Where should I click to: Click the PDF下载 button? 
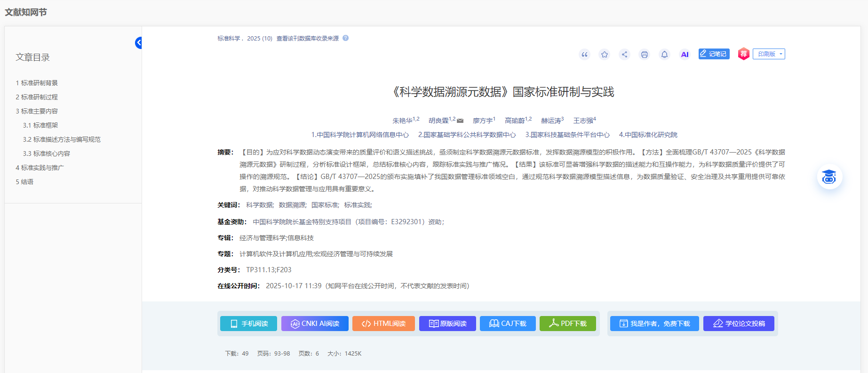567,324
